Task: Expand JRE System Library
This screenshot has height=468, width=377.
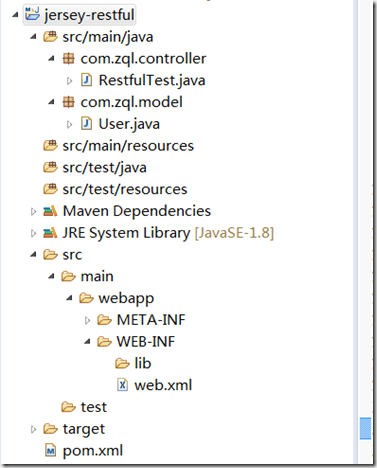Action: pos(33,233)
